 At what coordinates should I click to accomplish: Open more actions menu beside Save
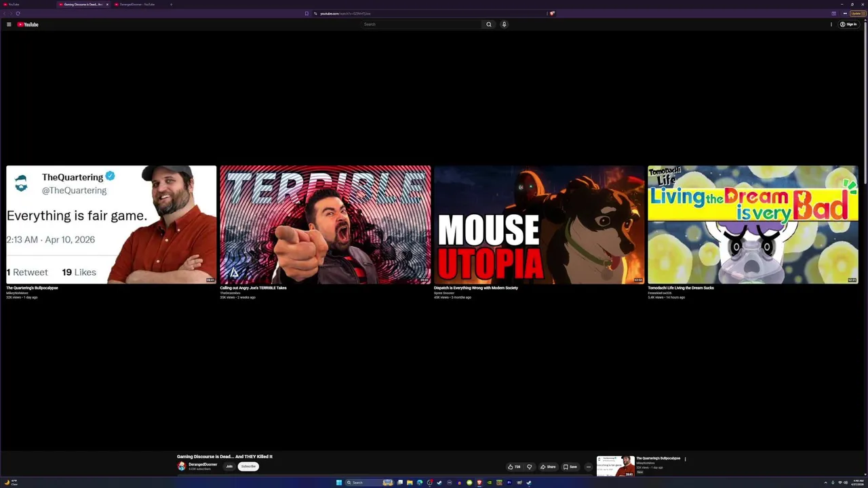click(x=588, y=467)
